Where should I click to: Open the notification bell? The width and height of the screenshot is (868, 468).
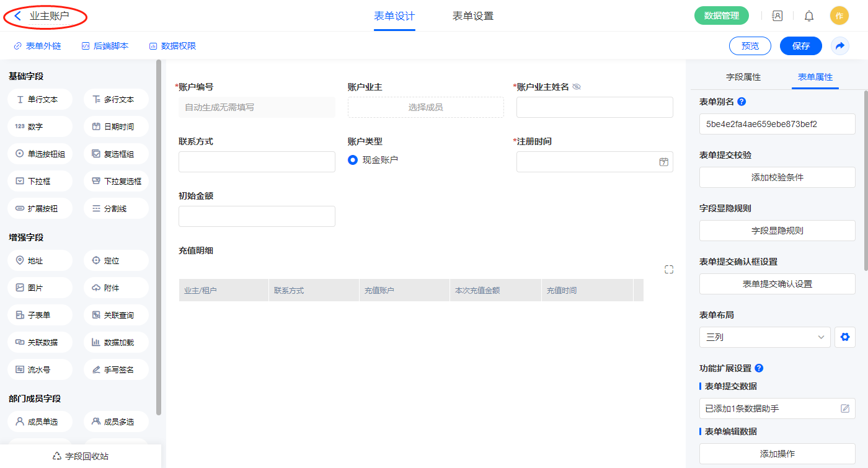(809, 16)
